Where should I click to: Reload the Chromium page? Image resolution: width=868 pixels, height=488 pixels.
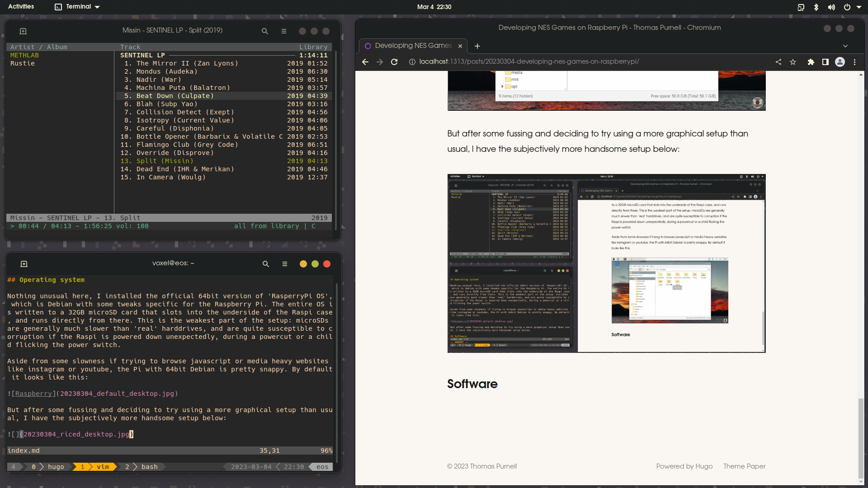pyautogui.click(x=394, y=62)
